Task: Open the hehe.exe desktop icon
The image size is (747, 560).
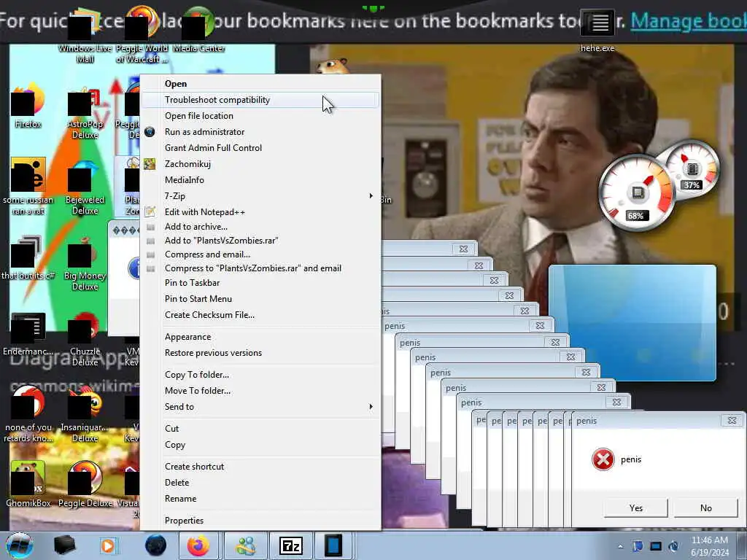Action: tap(597, 30)
